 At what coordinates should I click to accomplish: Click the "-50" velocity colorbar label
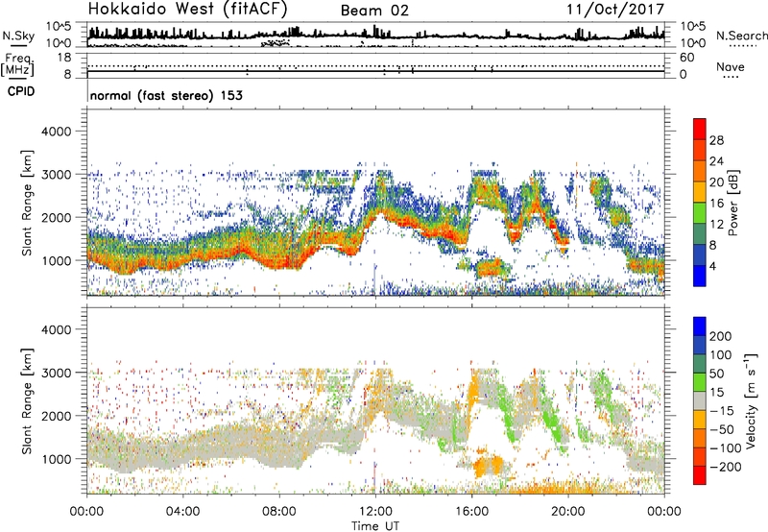pyautogui.click(x=722, y=429)
